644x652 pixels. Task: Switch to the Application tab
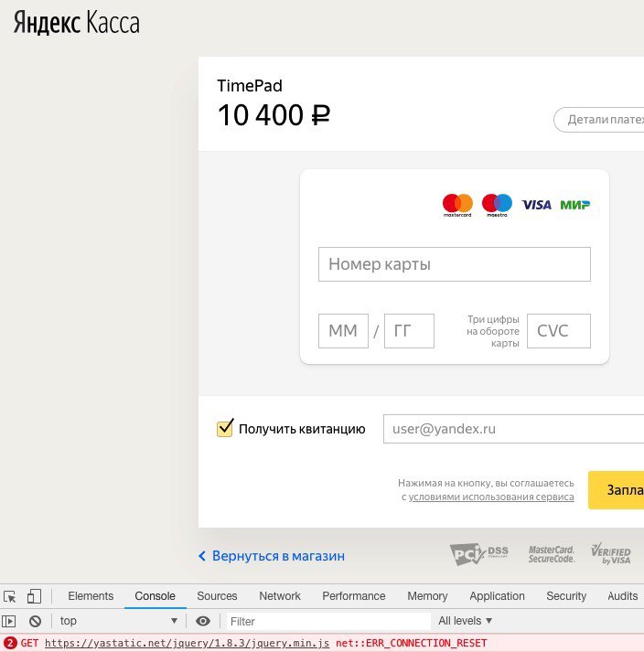(497, 596)
